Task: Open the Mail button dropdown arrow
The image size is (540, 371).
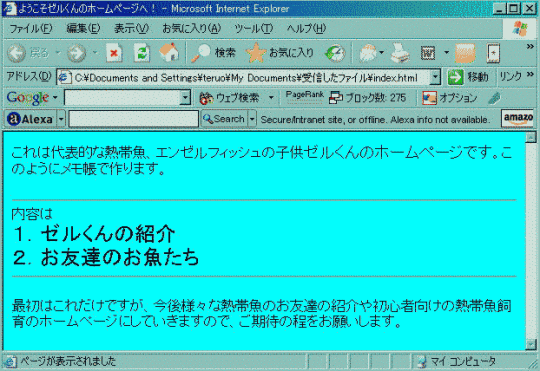Action: coord(381,53)
